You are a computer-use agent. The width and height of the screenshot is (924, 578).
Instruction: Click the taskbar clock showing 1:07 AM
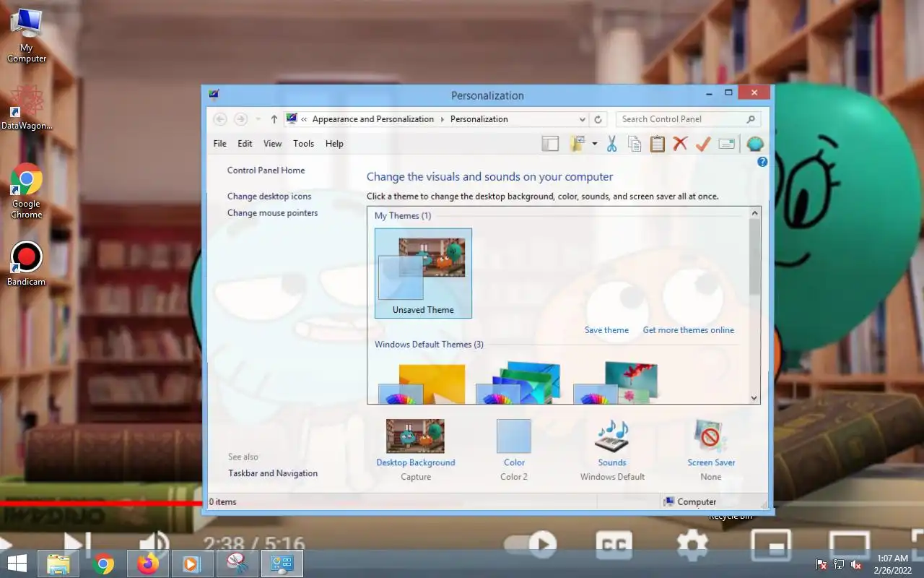pos(892,564)
